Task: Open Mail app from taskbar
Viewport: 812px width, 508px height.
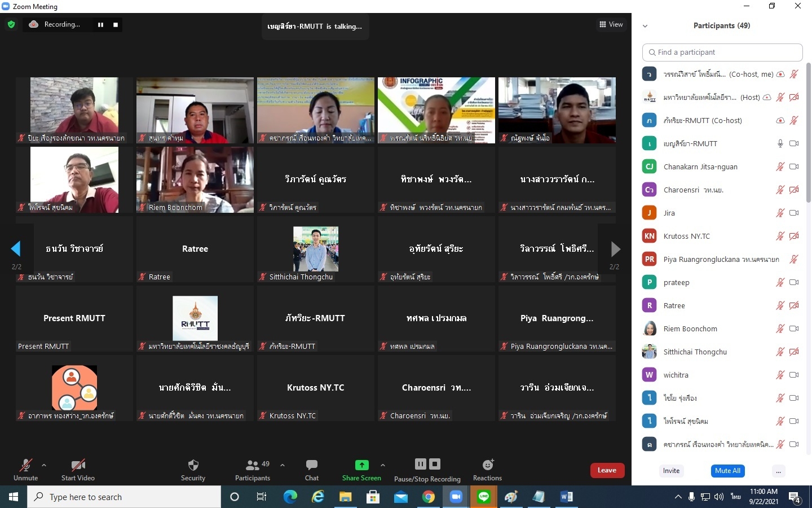Action: (400, 497)
